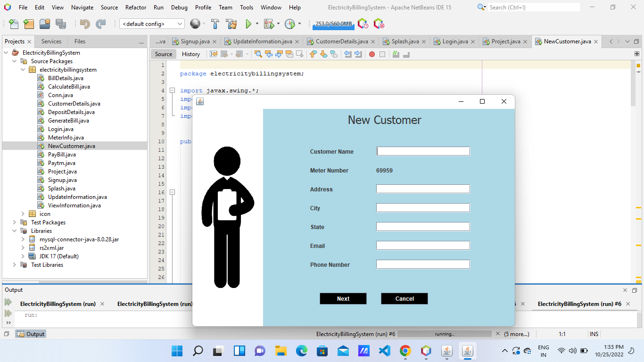Select the Debug Project toolbar icon
This screenshot has height=362, width=644.
[x=268, y=23]
